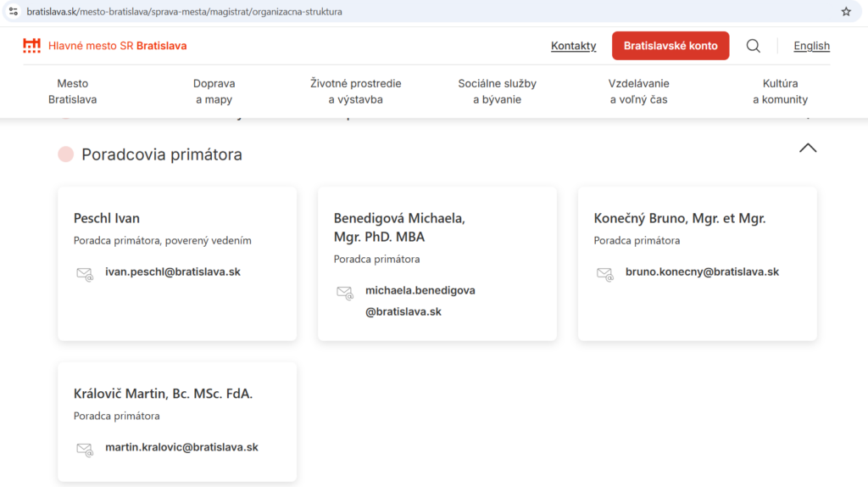
Task: Switch language to English
Action: [811, 46]
